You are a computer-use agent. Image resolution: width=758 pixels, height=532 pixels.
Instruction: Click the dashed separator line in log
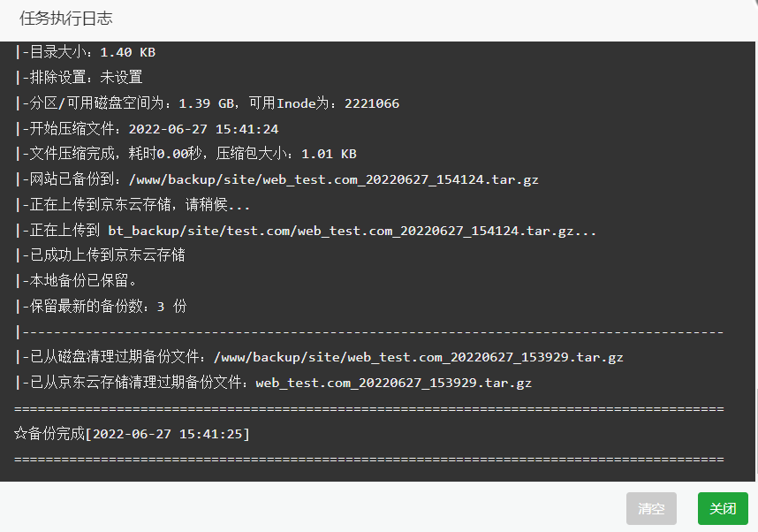click(369, 332)
